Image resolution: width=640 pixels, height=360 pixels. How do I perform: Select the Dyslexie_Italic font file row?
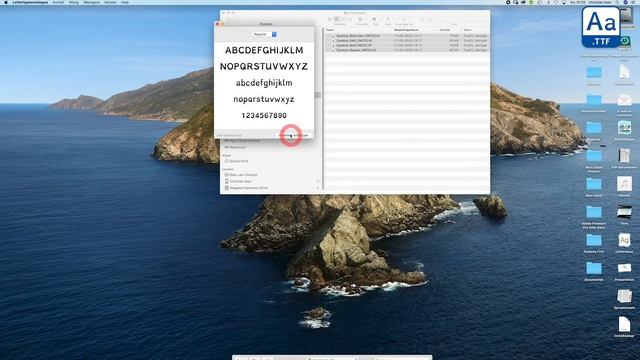407,40
